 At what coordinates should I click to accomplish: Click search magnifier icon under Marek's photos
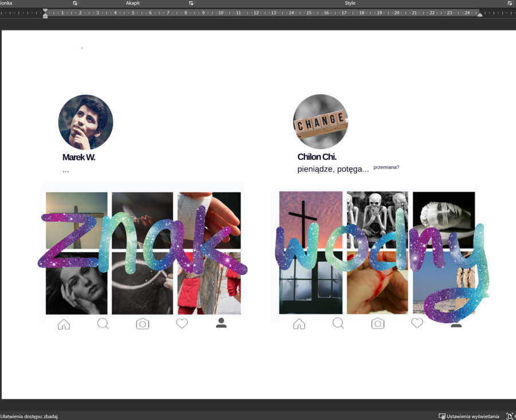pos(103,324)
